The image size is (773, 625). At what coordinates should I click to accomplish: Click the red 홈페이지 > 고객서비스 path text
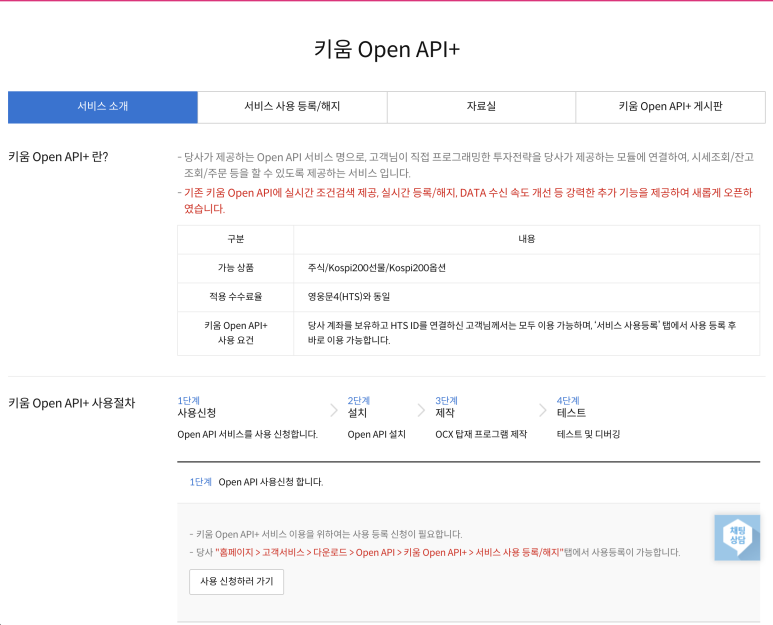[x=389, y=553]
